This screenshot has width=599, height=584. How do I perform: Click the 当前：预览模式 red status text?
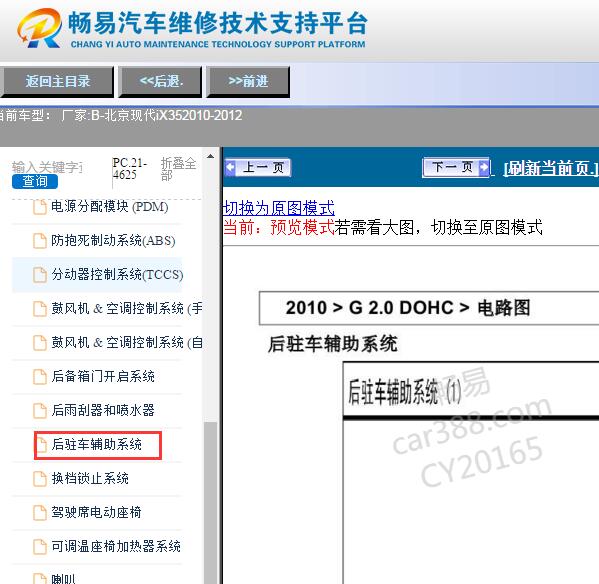tap(278, 228)
